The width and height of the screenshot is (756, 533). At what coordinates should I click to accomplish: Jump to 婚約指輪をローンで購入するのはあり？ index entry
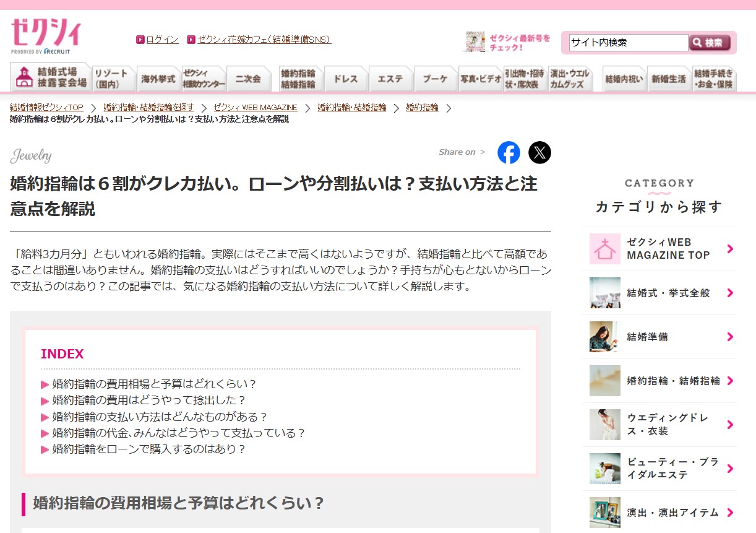(148, 449)
